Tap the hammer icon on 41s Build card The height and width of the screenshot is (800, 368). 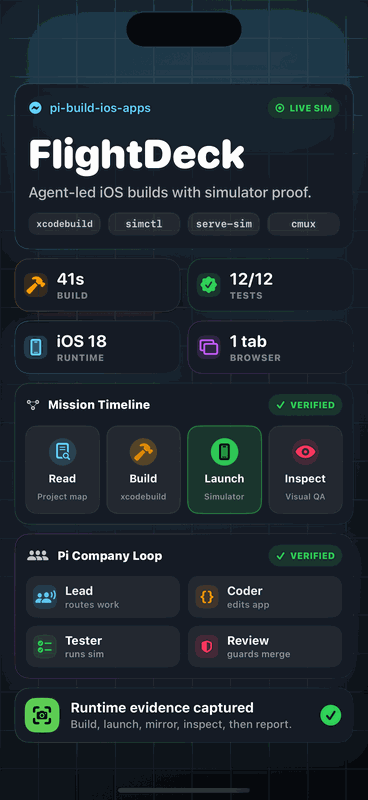tap(36, 285)
